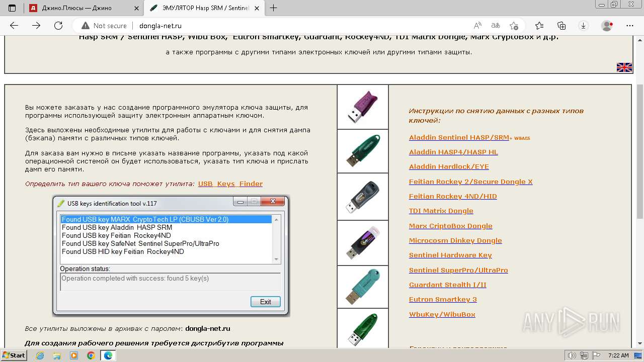The height and width of the screenshot is (362, 644).
Task: Open the USB_Keys_Finder link
Action: tap(230, 184)
